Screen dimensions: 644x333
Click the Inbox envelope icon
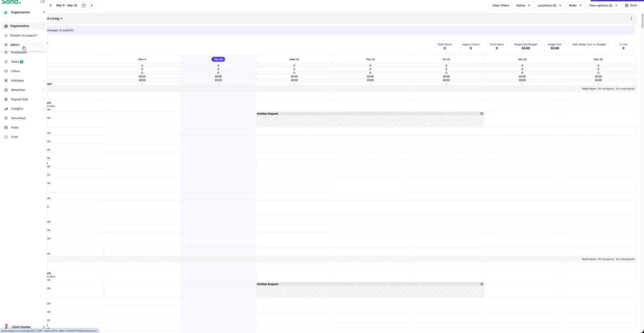pyautogui.click(x=6, y=71)
